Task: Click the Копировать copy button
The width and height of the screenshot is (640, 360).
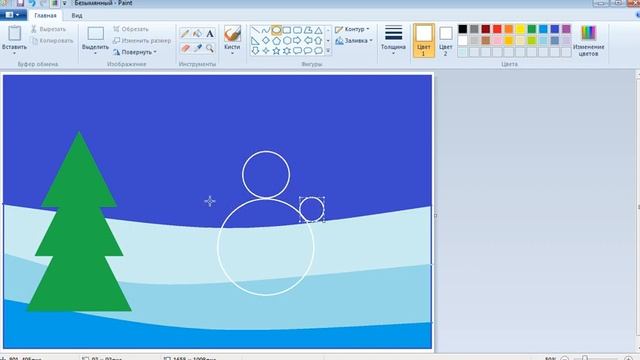Action: pyautogui.click(x=52, y=41)
